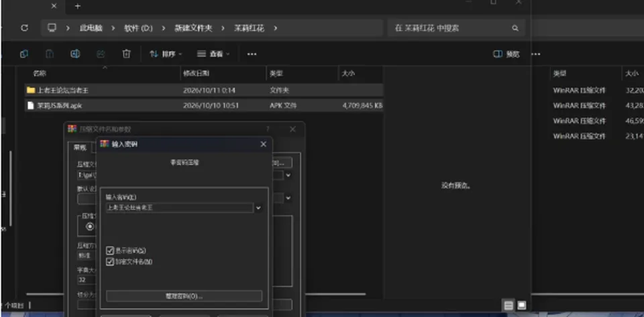This screenshot has width=644, height=317.
Task: Click the Paste icon in Explorer toolbar
Action: [49, 54]
